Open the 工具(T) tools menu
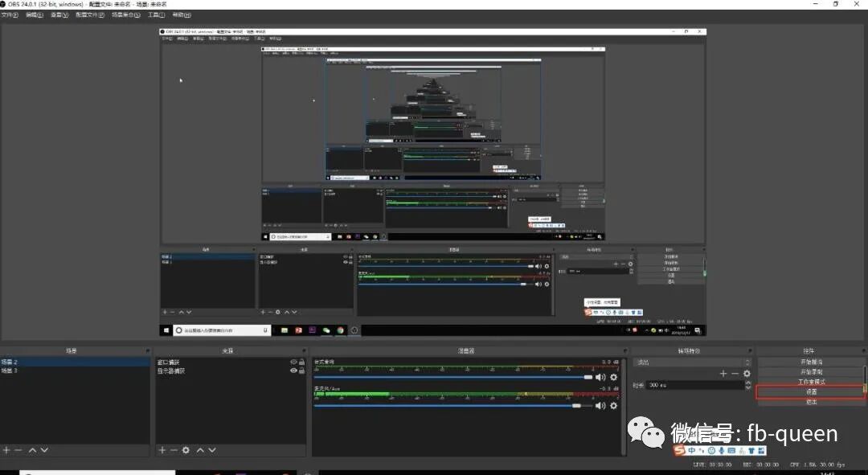The height and width of the screenshot is (475, 868). [x=156, y=15]
